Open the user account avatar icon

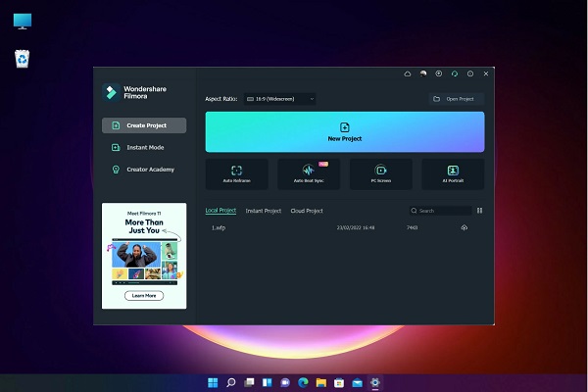423,73
